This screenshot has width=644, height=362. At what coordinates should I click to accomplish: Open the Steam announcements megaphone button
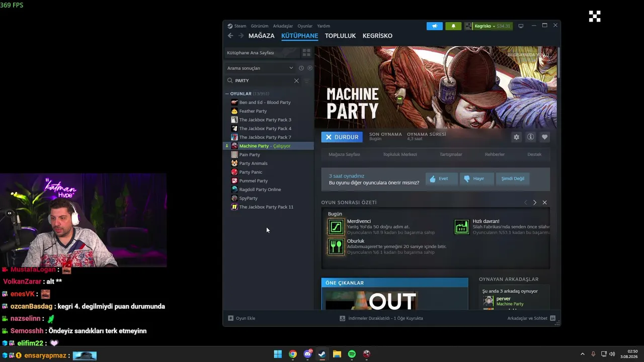click(435, 26)
